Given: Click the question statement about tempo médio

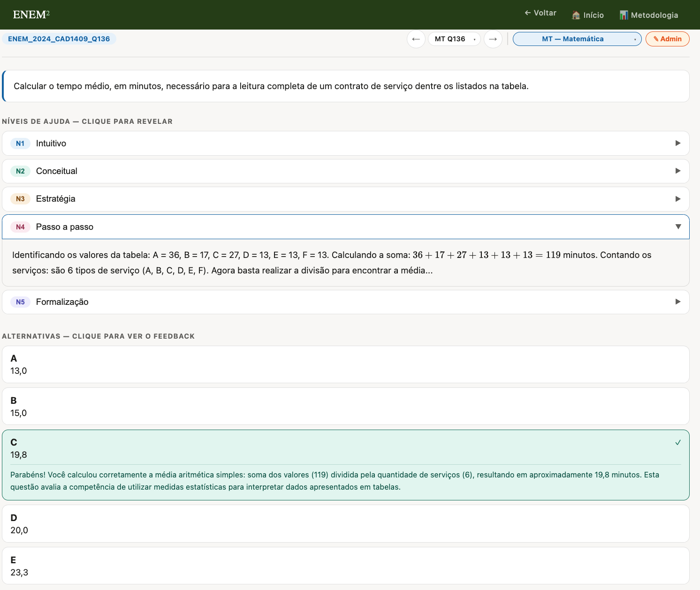Looking at the screenshot, I should pyautogui.click(x=271, y=86).
